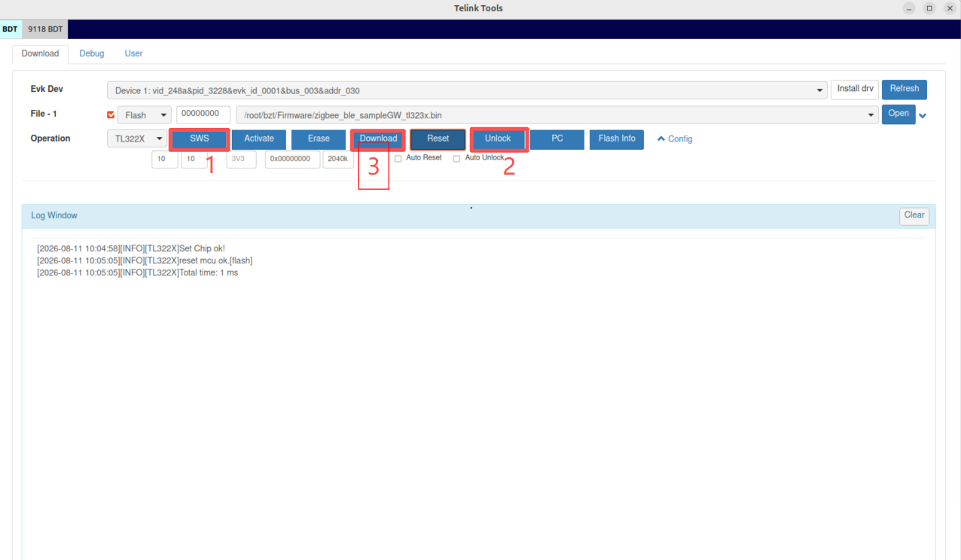Click the Unlock button
Image resolution: width=961 pixels, height=560 pixels.
[498, 139]
